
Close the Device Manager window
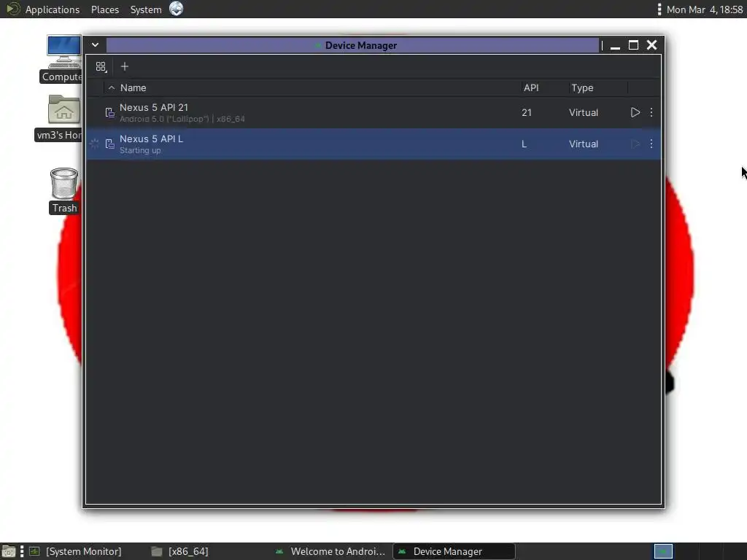pyautogui.click(x=651, y=45)
